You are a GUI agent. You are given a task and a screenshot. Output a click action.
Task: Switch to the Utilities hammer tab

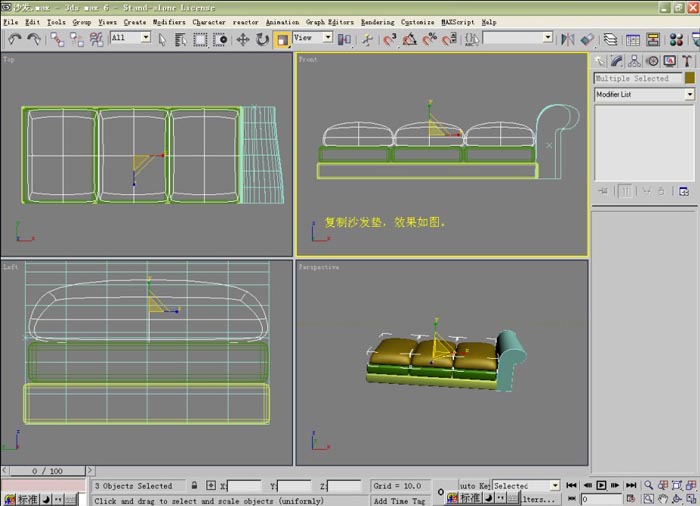click(687, 61)
